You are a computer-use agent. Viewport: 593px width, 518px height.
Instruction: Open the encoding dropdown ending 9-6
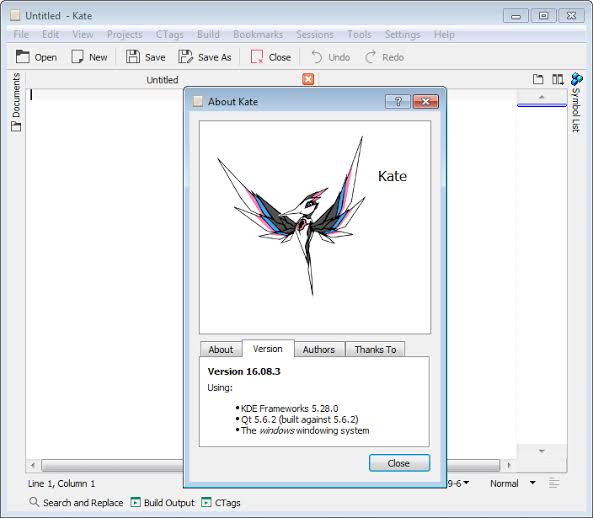[x=459, y=483]
